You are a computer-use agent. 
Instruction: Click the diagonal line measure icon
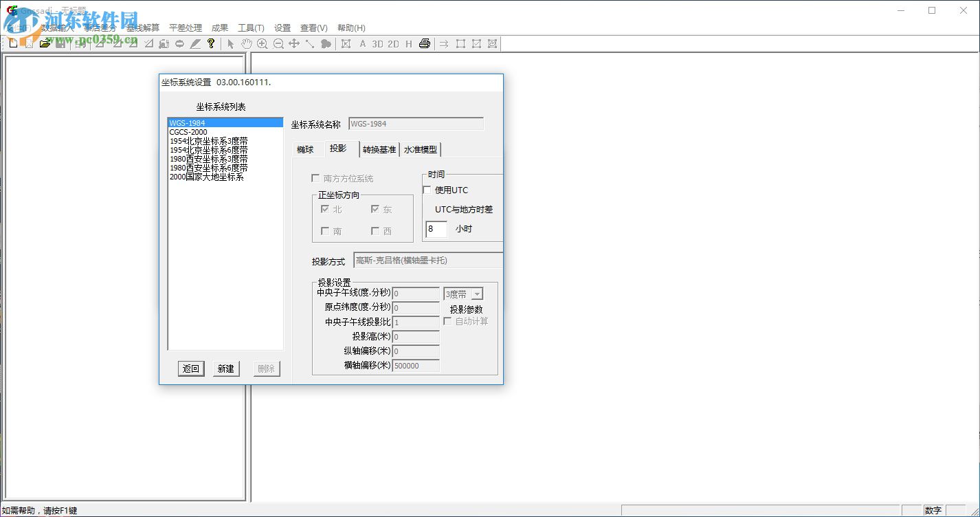(x=310, y=43)
